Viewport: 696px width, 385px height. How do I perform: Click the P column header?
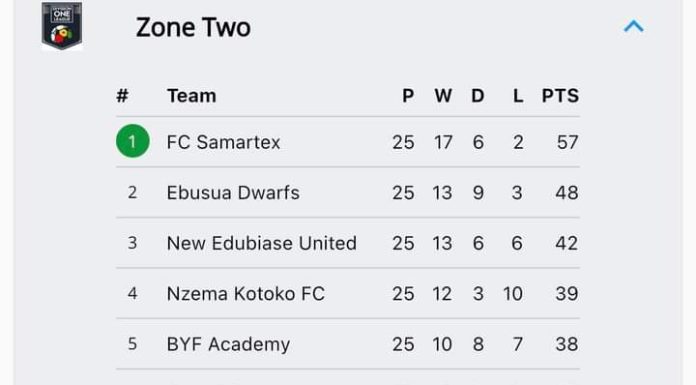(x=408, y=96)
